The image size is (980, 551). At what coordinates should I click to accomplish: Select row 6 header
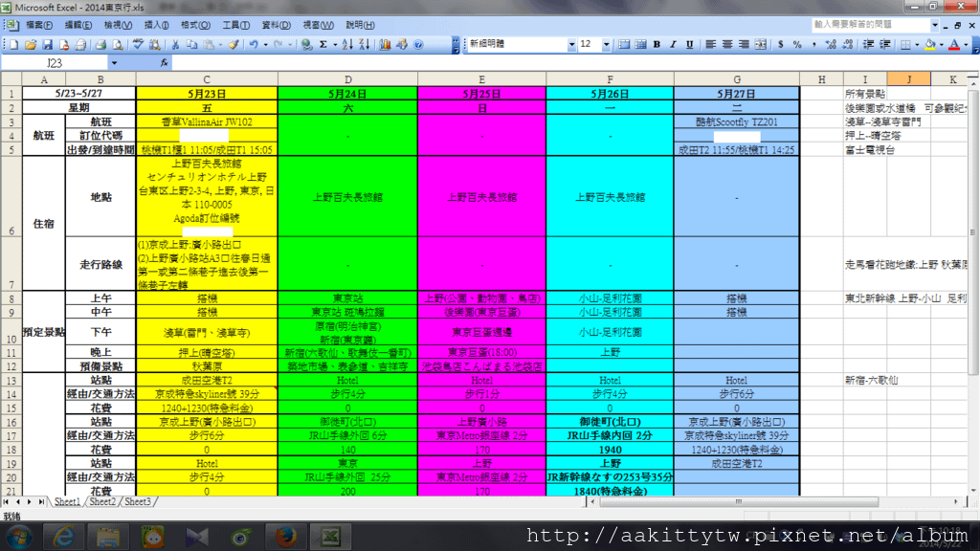[x=11, y=196]
